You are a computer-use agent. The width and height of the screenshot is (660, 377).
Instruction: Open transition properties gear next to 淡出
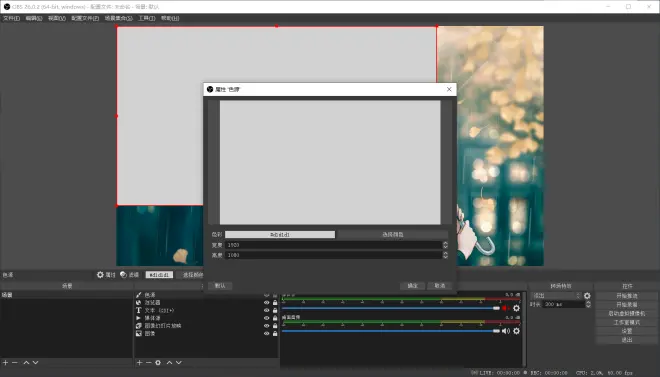[x=587, y=296]
